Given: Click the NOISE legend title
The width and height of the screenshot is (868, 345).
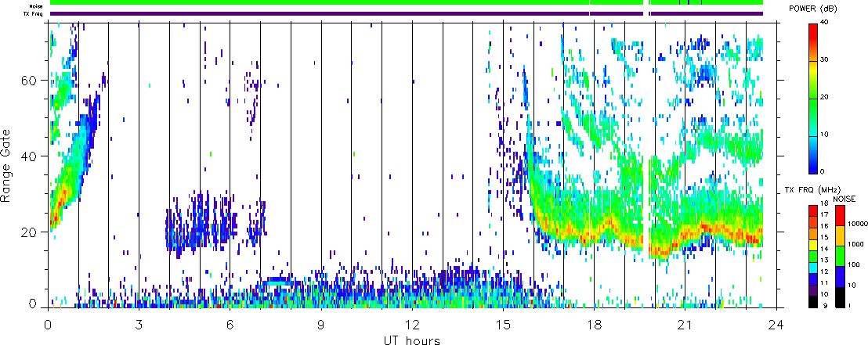Looking at the screenshot, I should click(x=844, y=199).
